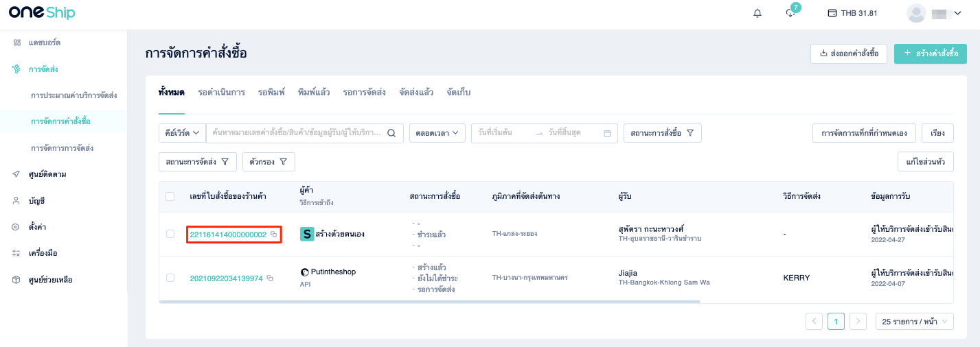Image resolution: width=980 pixels, height=347 pixels.
Task: Switch to รอดำเนินการ tab
Action: [221, 92]
